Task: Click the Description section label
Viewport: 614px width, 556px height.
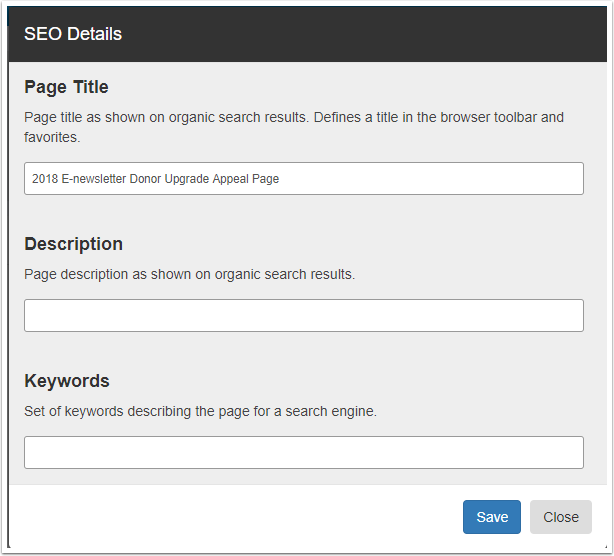Action: [74, 244]
